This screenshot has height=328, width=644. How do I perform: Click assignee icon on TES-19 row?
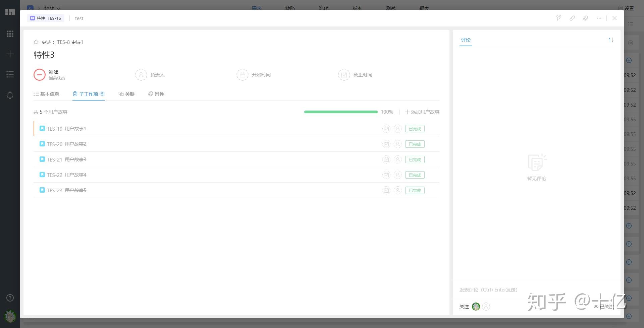(398, 129)
